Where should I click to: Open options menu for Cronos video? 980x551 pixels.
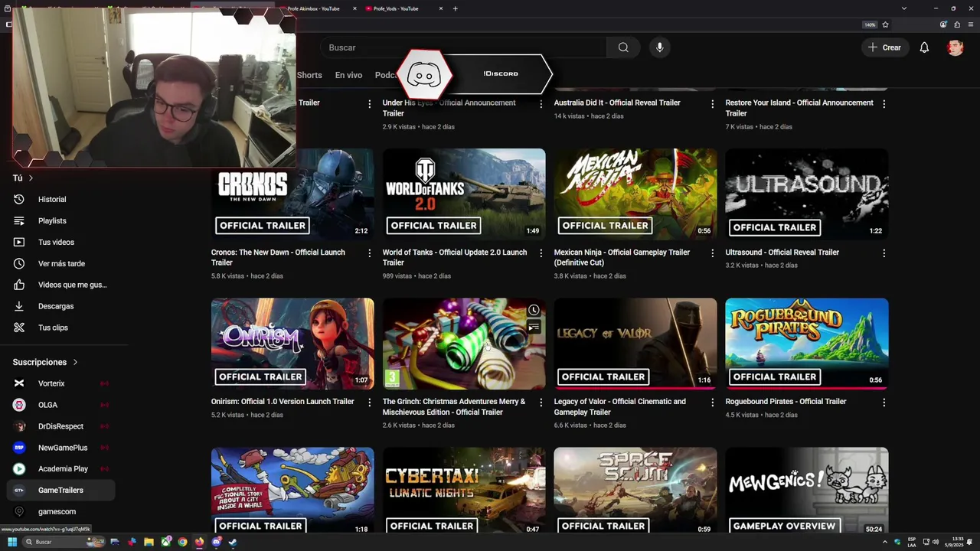coord(370,253)
